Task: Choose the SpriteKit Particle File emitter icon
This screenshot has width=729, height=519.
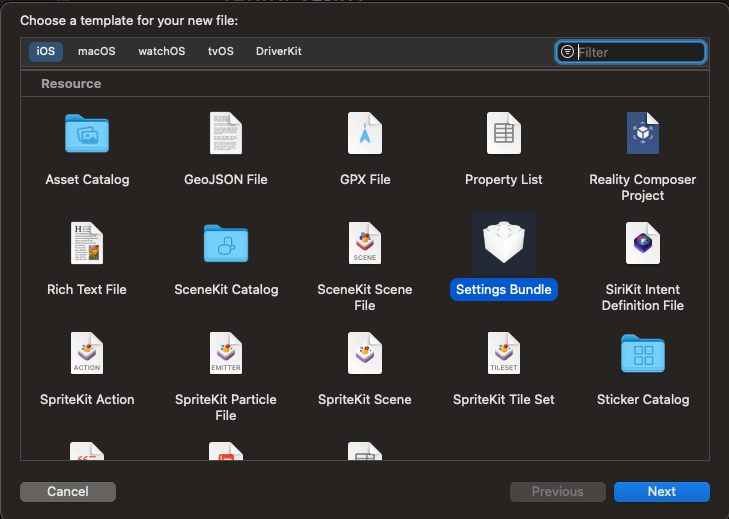Action: (x=225, y=353)
